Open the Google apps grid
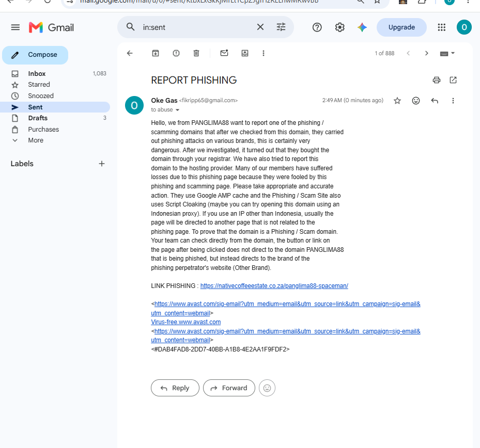 point(441,27)
